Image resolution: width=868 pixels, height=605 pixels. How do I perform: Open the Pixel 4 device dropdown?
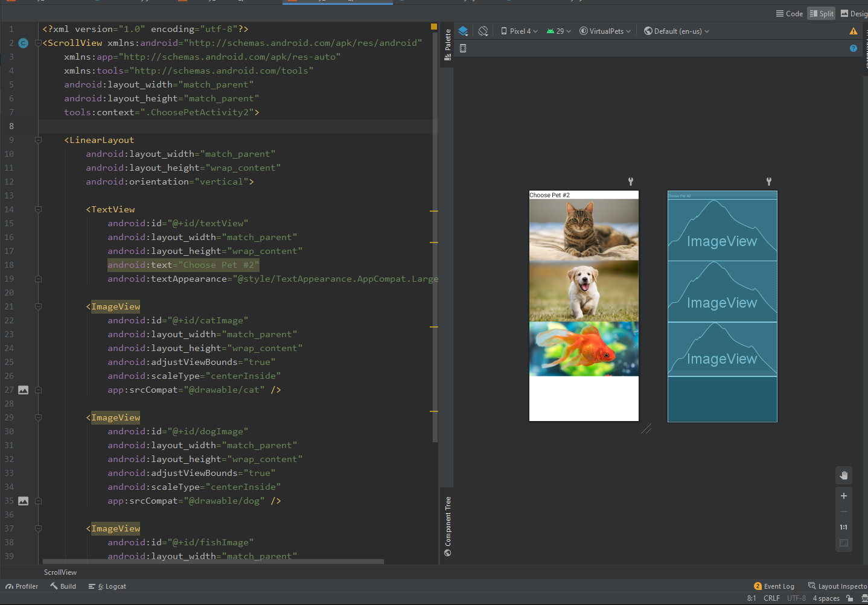coord(519,31)
